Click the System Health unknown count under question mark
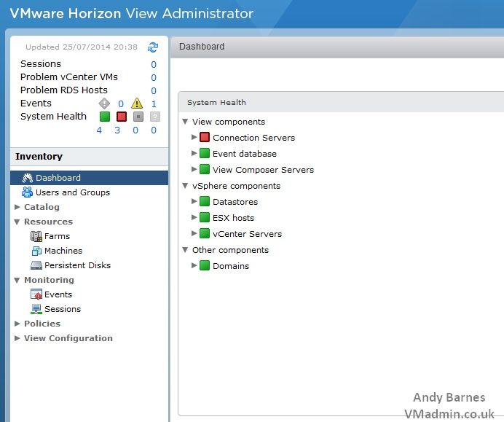The width and height of the screenshot is (504, 422). [x=154, y=130]
